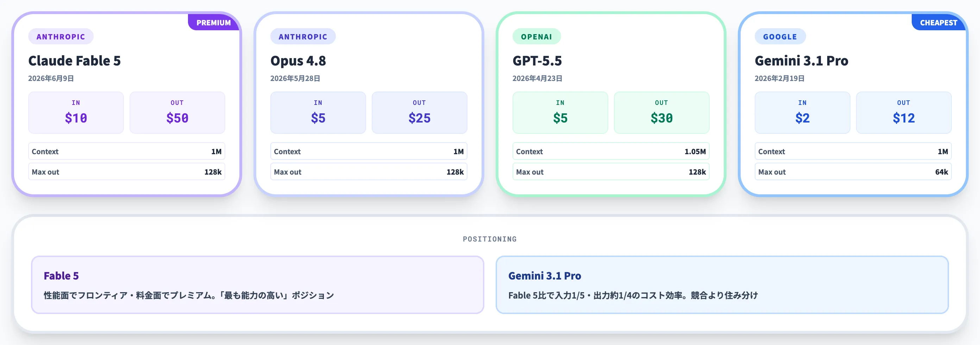
Task: Click the $50 output price box
Action: (177, 113)
